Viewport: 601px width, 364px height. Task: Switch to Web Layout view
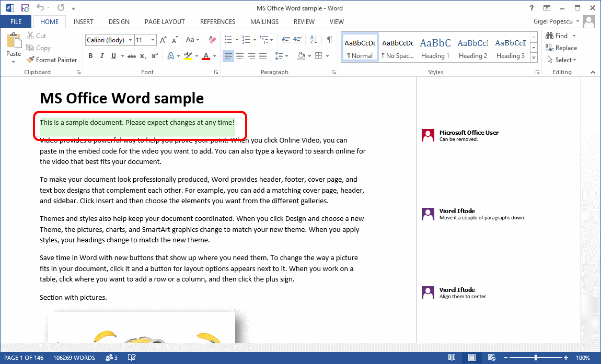(x=491, y=358)
